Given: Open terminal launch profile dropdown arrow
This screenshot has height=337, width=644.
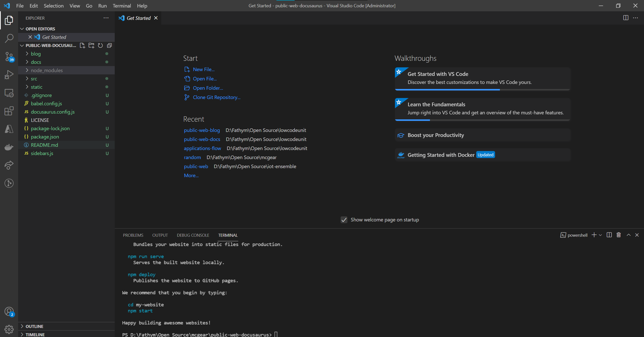Looking at the screenshot, I should [600, 235].
